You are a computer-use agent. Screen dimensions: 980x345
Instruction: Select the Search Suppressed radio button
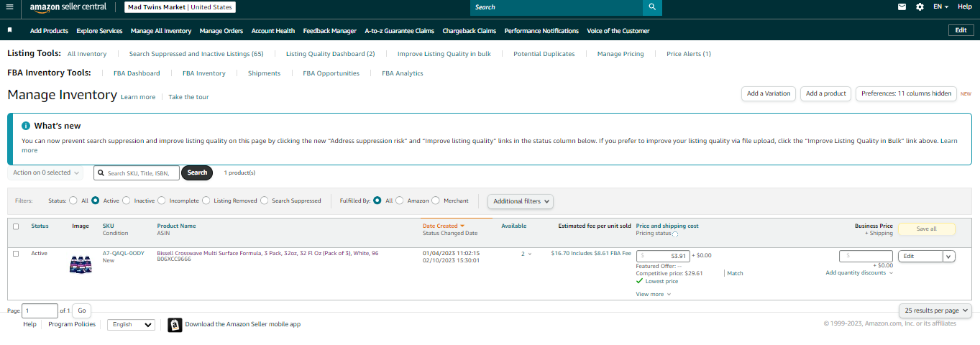tap(265, 201)
